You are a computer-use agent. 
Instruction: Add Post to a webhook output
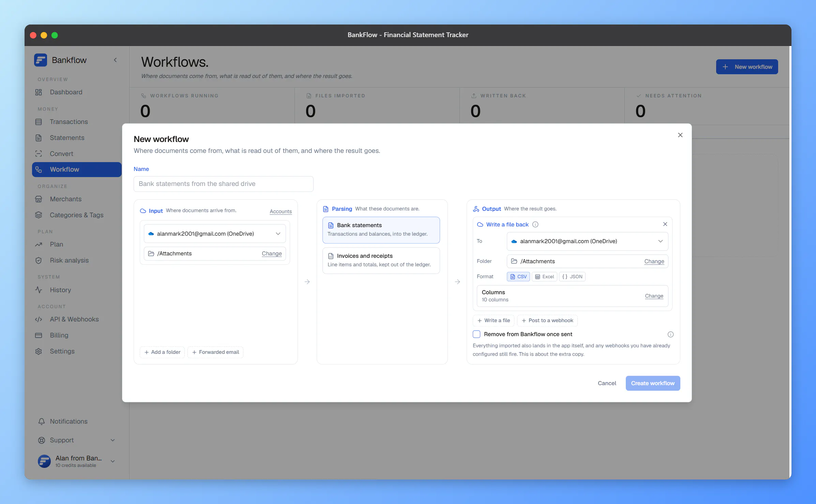547,320
